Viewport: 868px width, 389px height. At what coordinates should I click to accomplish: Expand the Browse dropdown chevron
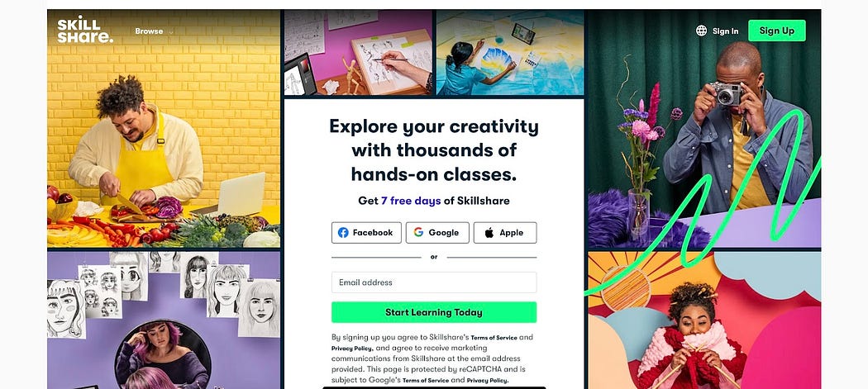[x=171, y=32]
